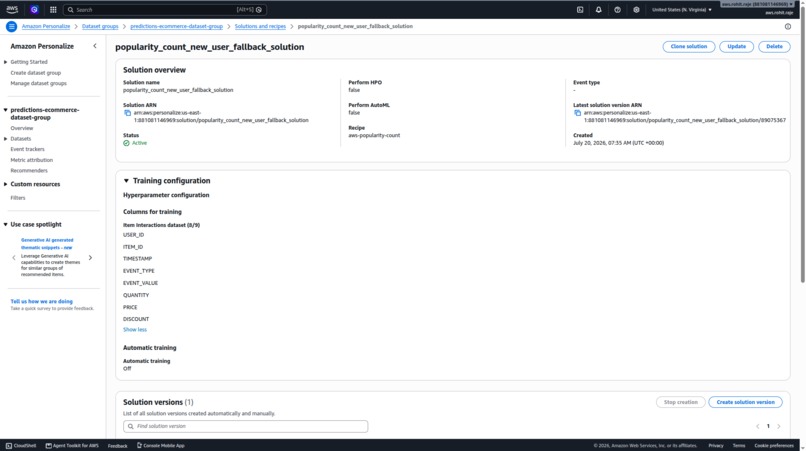This screenshot has width=806, height=451.
Task: Open the settings gear in the top bar
Action: 636,9
